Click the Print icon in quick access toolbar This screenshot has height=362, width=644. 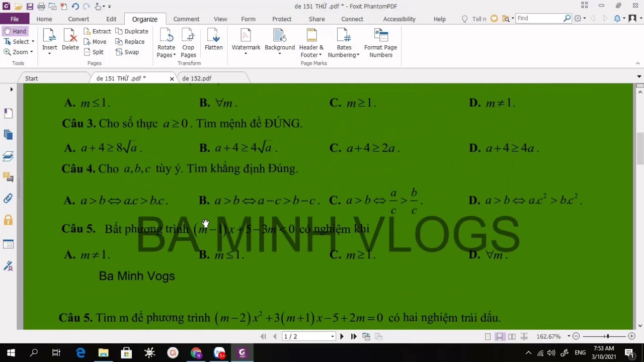[41, 6]
